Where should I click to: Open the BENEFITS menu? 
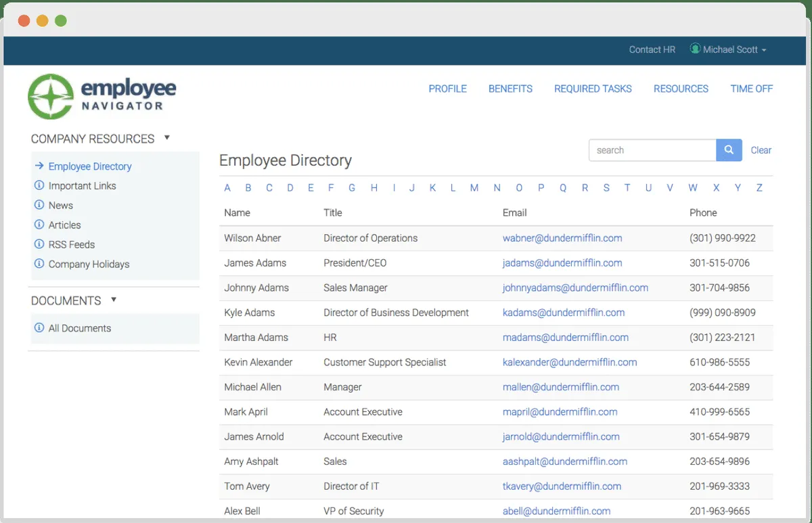[510, 89]
